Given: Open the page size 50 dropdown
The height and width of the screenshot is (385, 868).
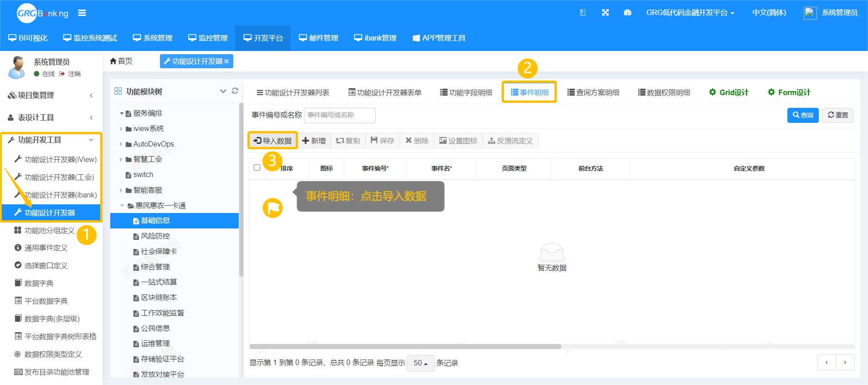Looking at the screenshot, I should (x=421, y=363).
